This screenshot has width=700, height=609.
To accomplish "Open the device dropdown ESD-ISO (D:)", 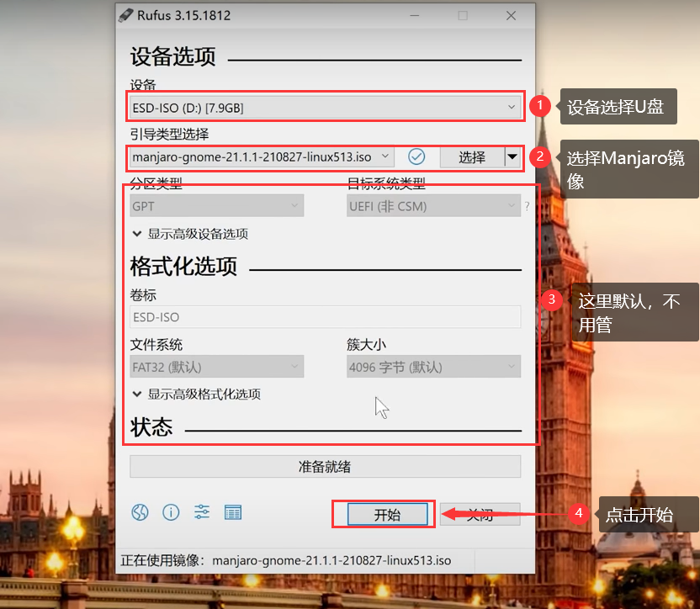I will click(325, 108).
